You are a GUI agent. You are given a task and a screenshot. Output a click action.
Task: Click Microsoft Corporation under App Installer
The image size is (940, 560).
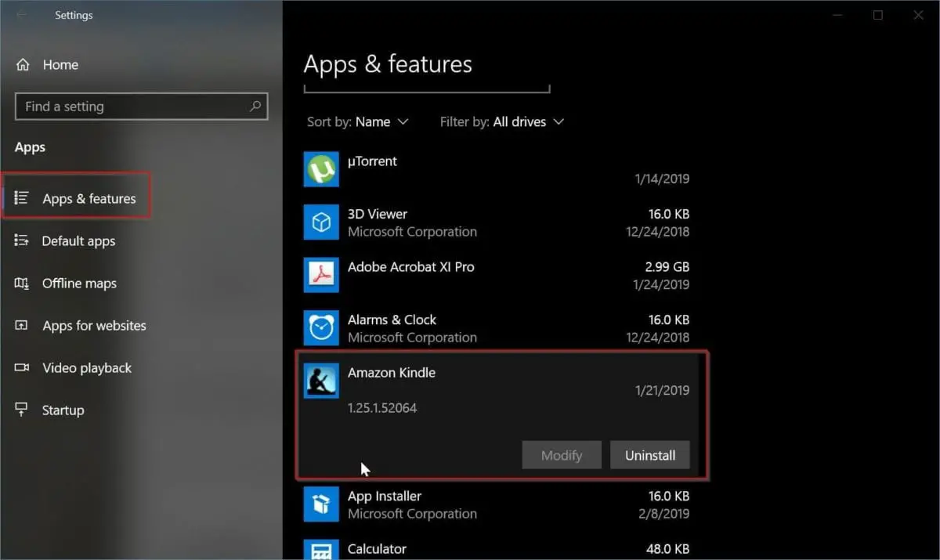(412, 514)
